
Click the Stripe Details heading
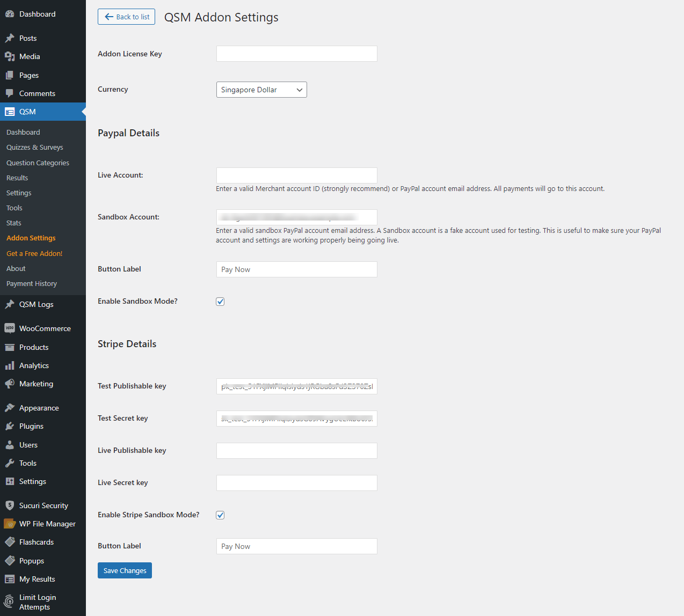[127, 344]
